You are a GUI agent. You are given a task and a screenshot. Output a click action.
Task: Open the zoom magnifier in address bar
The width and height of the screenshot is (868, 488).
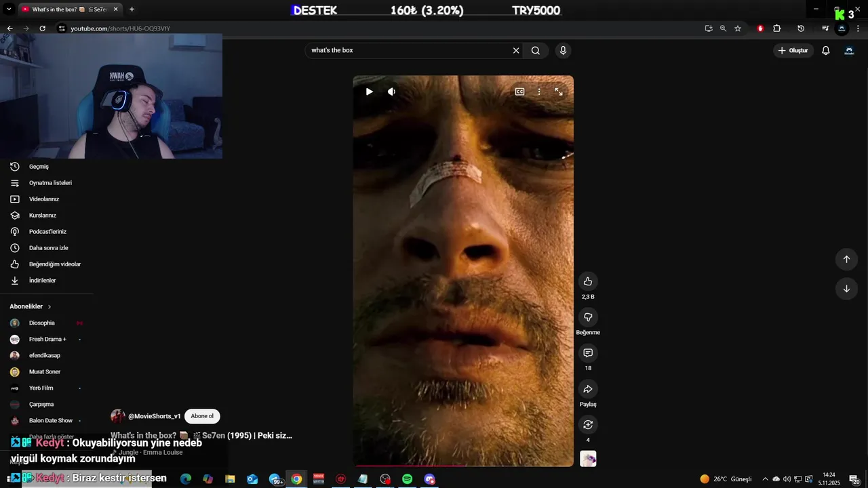(723, 28)
